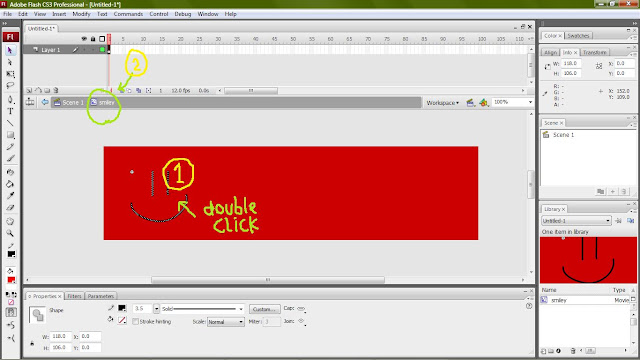Open stroke color swatch in Tools panel
This screenshot has width=640, height=360.
[11, 254]
